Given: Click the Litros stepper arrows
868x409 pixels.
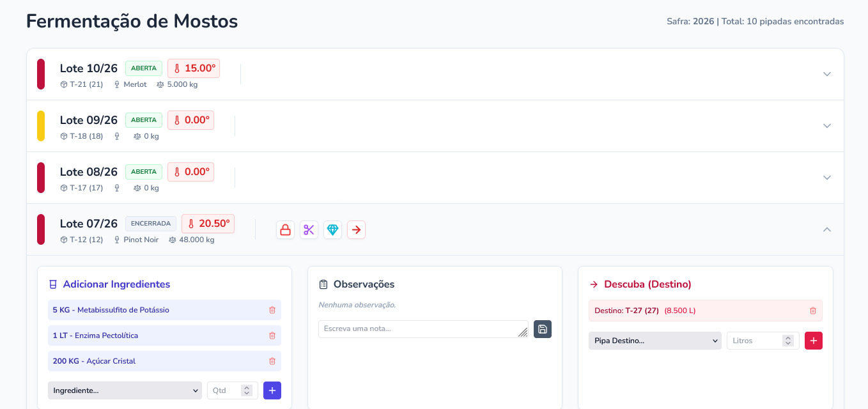Looking at the screenshot, I should [x=788, y=341].
